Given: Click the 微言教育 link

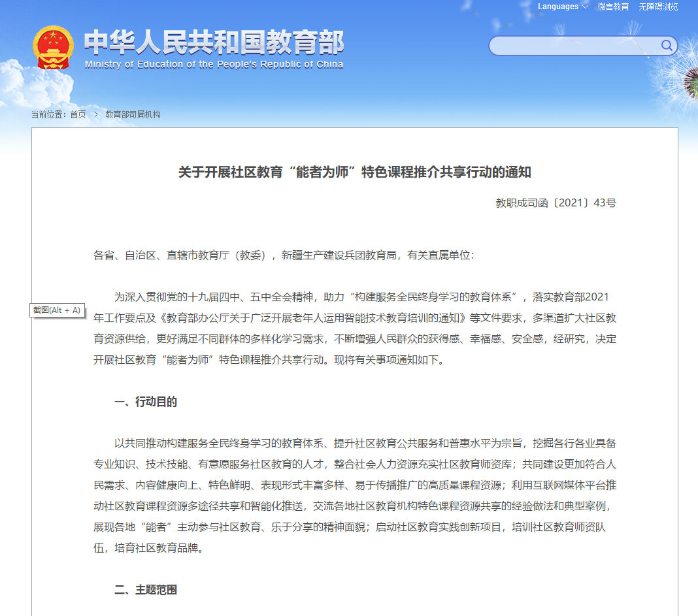Looking at the screenshot, I should pyautogui.click(x=613, y=7).
